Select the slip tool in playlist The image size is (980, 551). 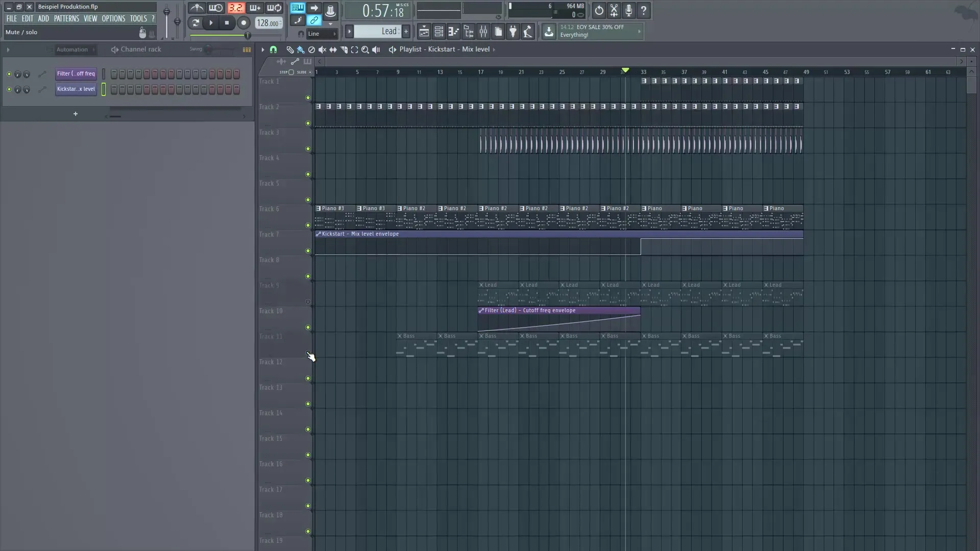pyautogui.click(x=333, y=49)
